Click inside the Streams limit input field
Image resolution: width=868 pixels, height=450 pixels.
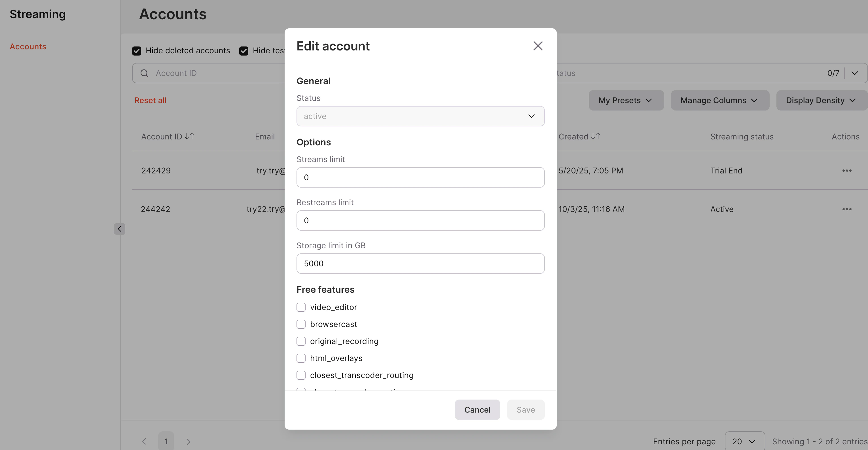point(420,177)
